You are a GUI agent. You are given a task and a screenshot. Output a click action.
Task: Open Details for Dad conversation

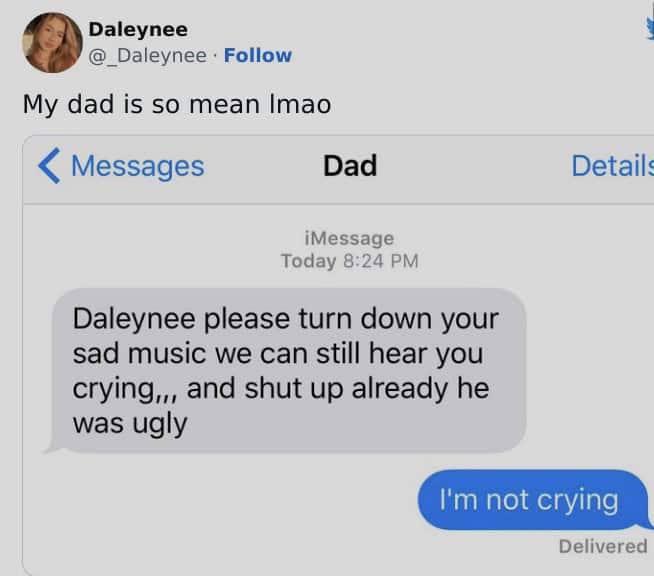(612, 166)
